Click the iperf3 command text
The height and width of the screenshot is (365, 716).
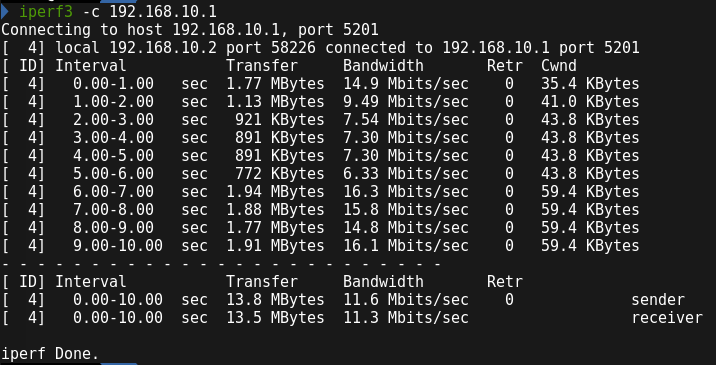(x=46, y=12)
